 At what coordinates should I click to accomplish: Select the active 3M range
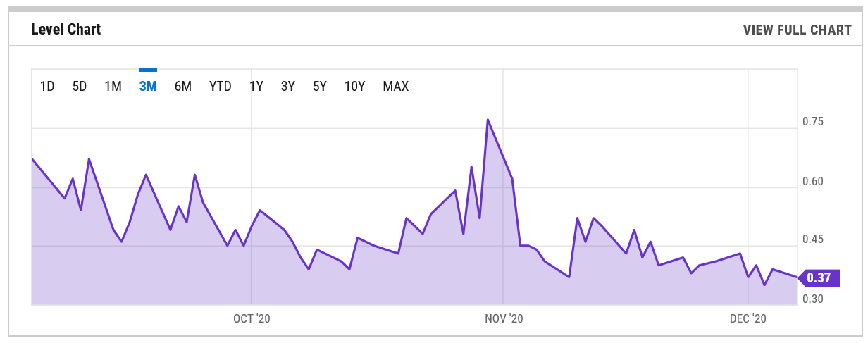click(148, 87)
